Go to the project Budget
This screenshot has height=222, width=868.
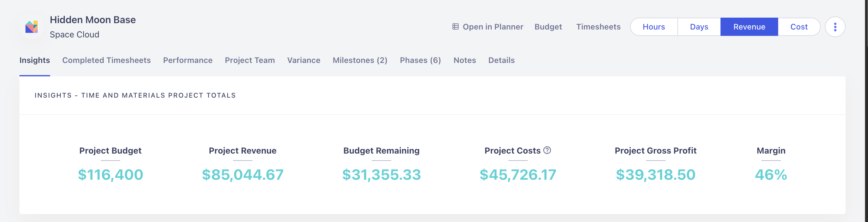coord(548,27)
